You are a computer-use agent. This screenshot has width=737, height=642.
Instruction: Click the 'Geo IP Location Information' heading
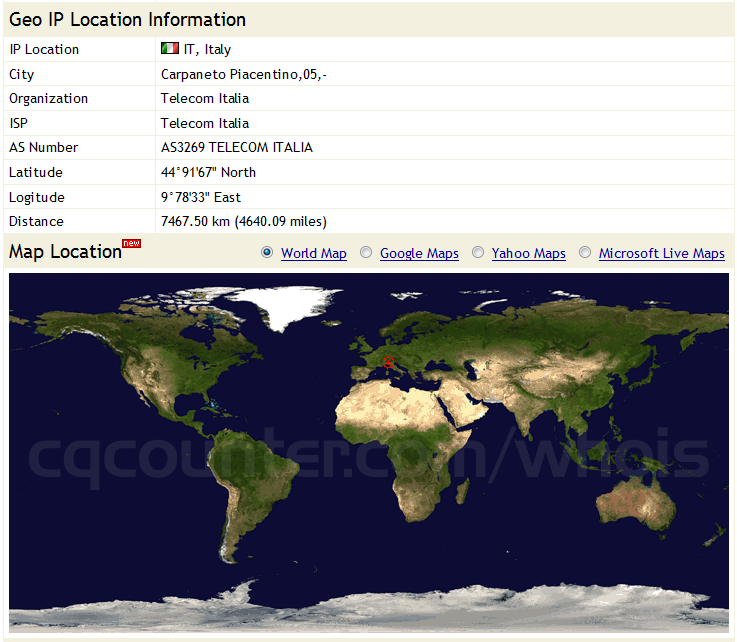pos(127,20)
